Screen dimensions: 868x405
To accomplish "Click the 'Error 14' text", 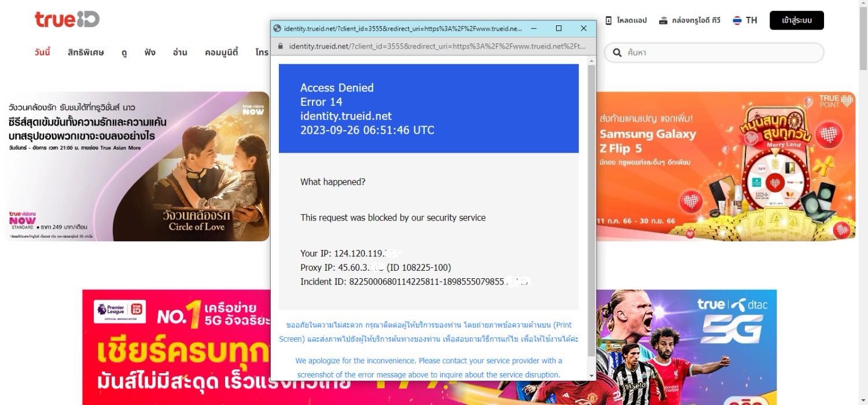I will (321, 102).
